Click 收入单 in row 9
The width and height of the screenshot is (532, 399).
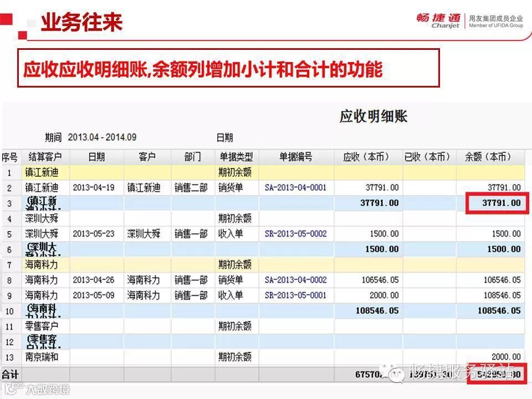(231, 295)
